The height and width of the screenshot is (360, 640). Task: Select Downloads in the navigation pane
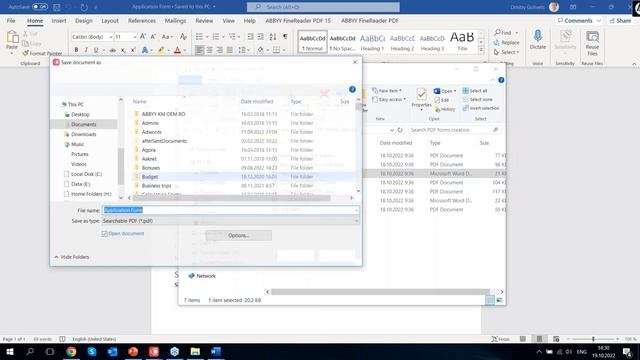[x=84, y=134]
